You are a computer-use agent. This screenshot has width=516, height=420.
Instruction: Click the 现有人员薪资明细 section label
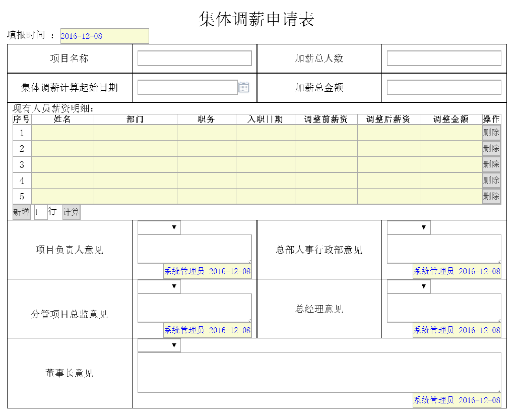[x=53, y=108]
